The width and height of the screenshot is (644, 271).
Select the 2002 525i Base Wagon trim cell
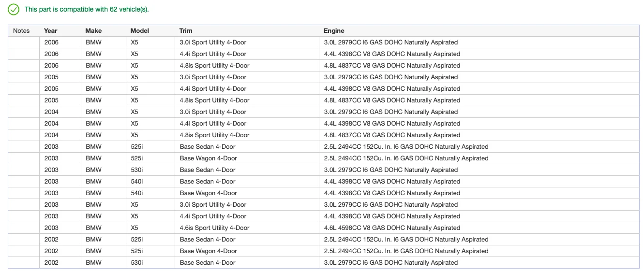coord(247,251)
